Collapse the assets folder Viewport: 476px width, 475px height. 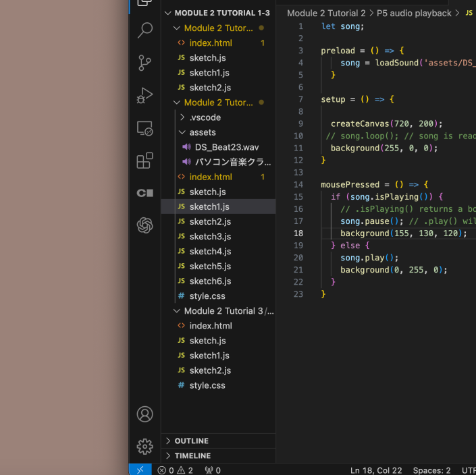click(218, 132)
